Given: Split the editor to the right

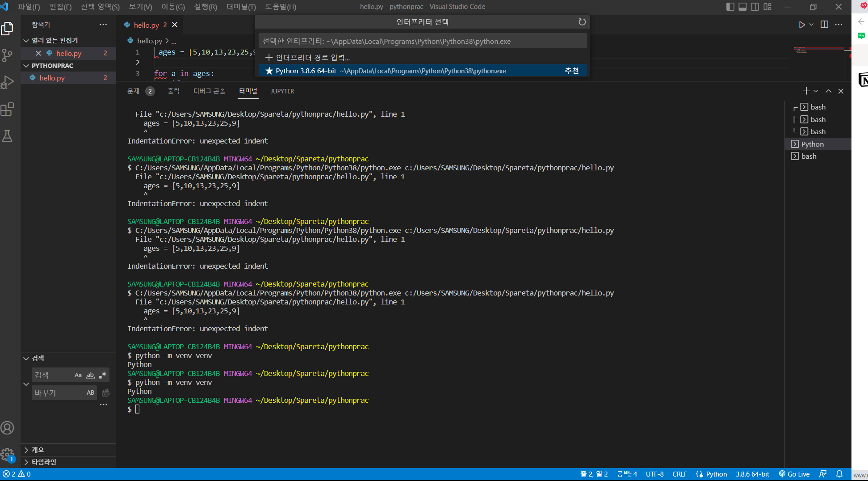Looking at the screenshot, I should point(825,25).
